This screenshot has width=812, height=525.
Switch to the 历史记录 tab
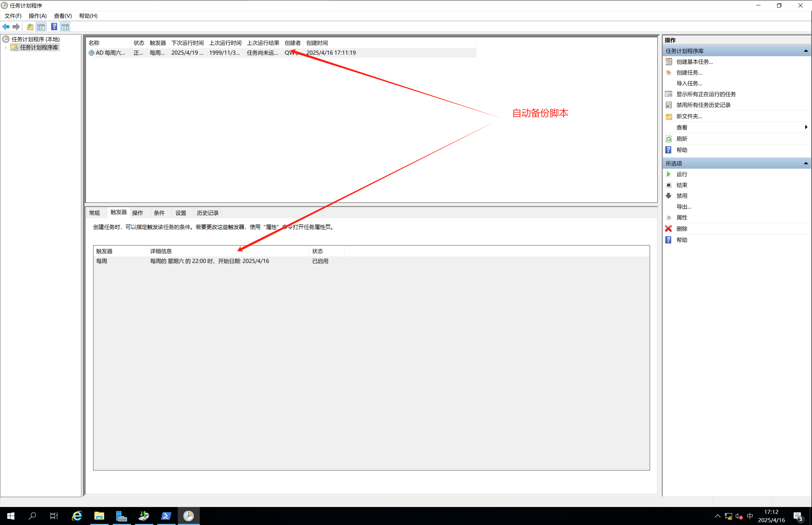point(208,213)
